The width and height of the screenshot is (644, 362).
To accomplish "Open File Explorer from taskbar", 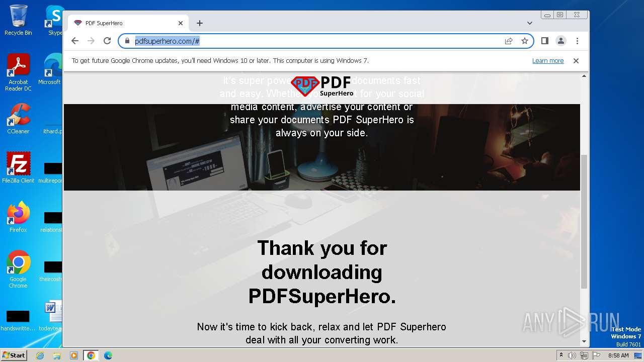I will (57, 355).
